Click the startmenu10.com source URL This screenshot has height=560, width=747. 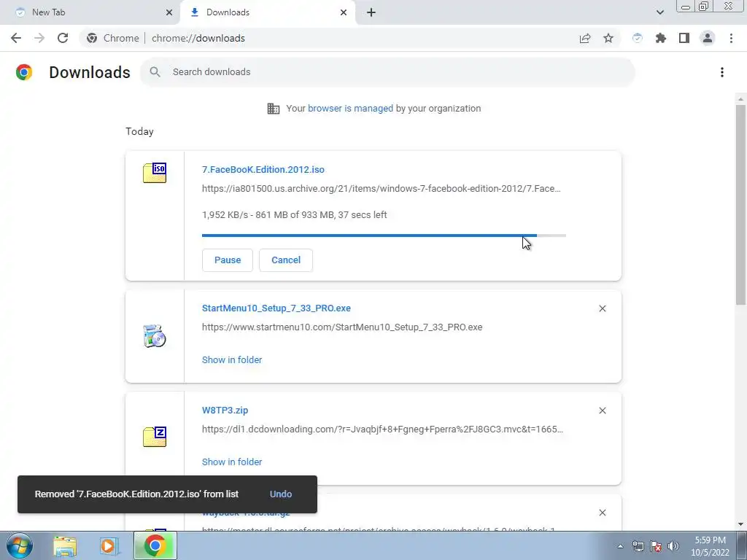(342, 327)
